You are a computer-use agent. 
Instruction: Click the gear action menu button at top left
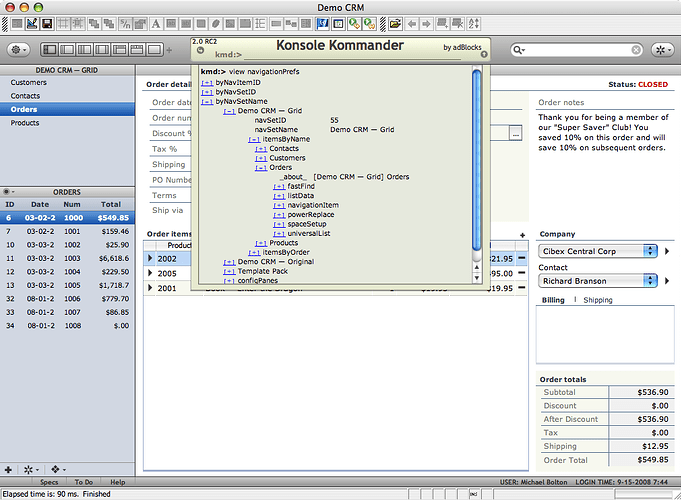pos(20,49)
